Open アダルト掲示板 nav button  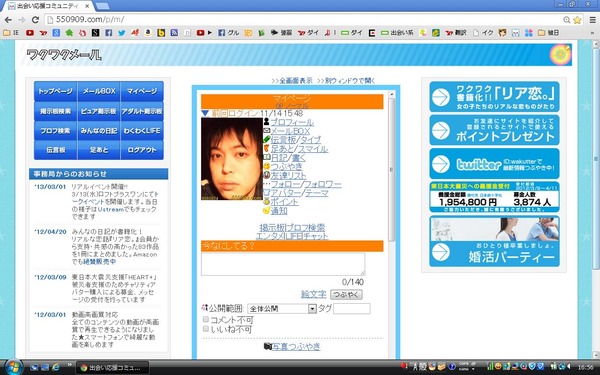[x=142, y=111]
